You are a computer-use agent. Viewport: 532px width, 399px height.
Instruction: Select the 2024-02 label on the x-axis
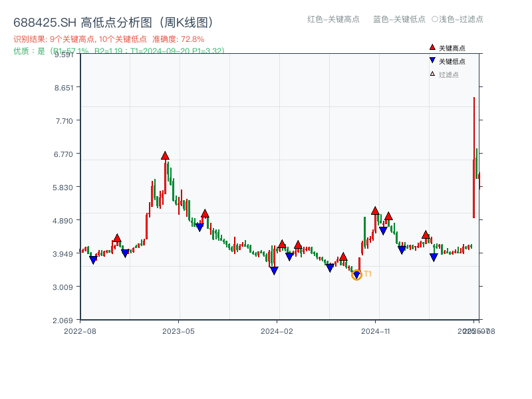pyautogui.click(x=275, y=329)
